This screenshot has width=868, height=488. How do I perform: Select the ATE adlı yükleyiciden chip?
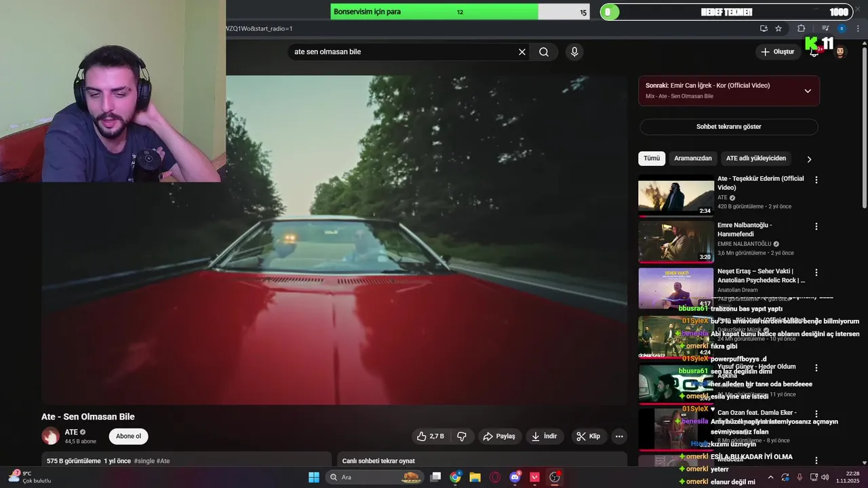[756, 159]
